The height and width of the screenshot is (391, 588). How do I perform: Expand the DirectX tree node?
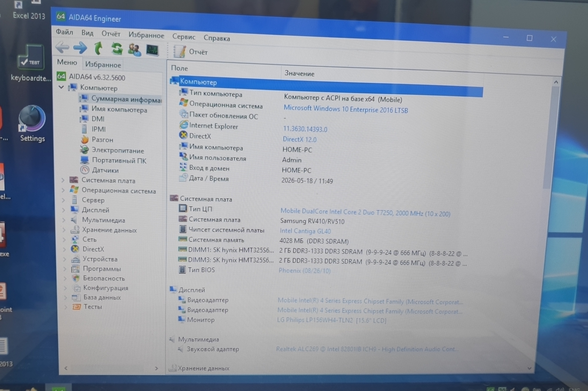(65, 249)
